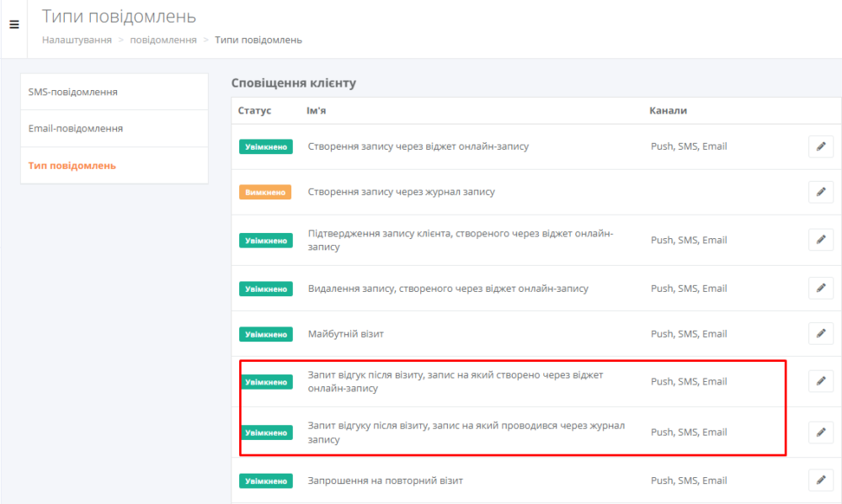Viewport: 842px width, 504px height.
Task: Edit 'Створення запису через віджет онлайн-запису' pencil icon
Action: 820,146
